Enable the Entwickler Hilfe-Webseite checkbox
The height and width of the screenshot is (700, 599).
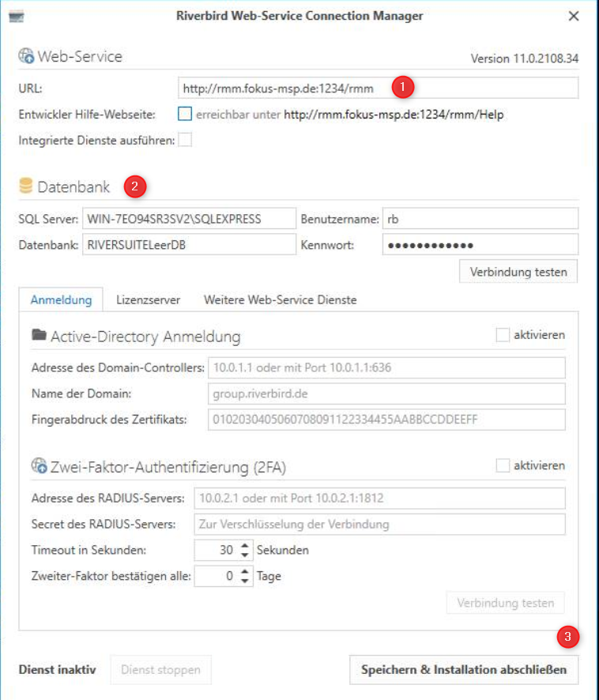pos(184,114)
